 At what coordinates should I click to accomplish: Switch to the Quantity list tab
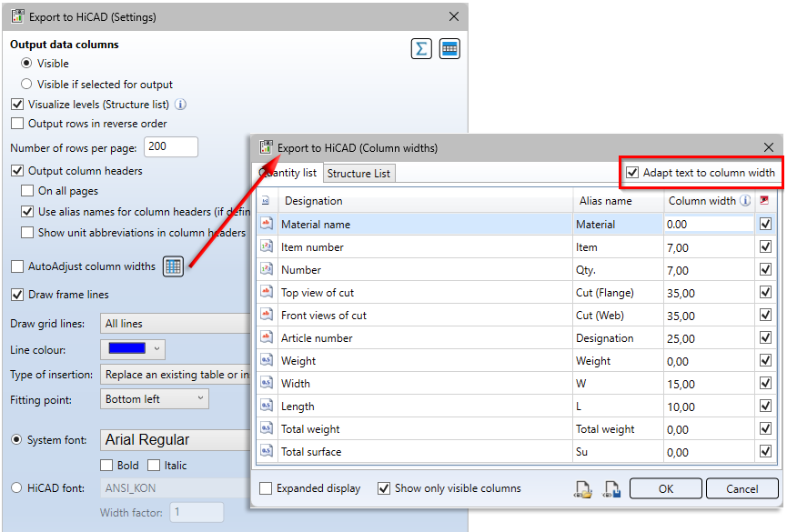tap(288, 173)
